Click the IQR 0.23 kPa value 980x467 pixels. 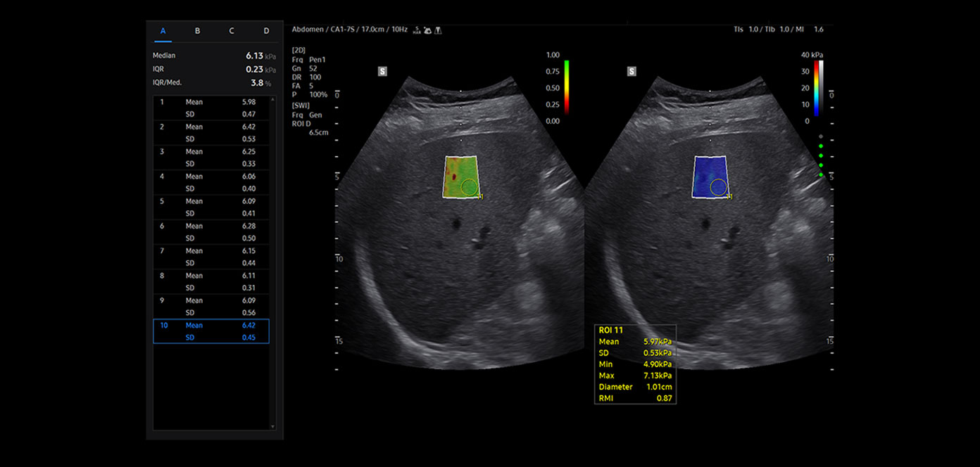(x=260, y=69)
